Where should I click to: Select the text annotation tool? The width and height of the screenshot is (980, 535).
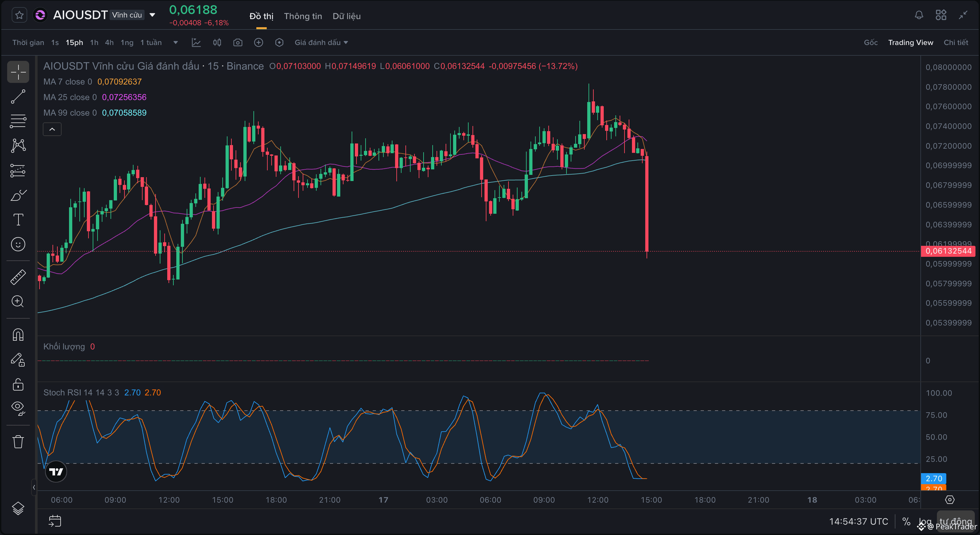point(18,220)
